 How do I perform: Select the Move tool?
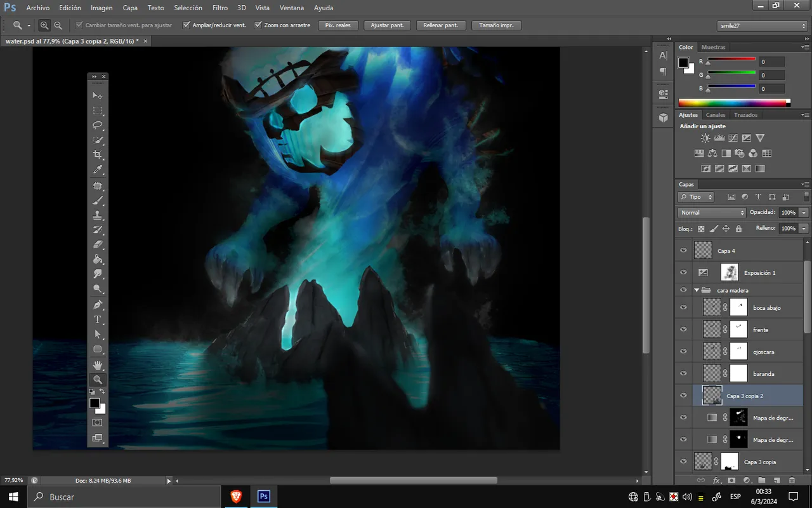pos(98,96)
